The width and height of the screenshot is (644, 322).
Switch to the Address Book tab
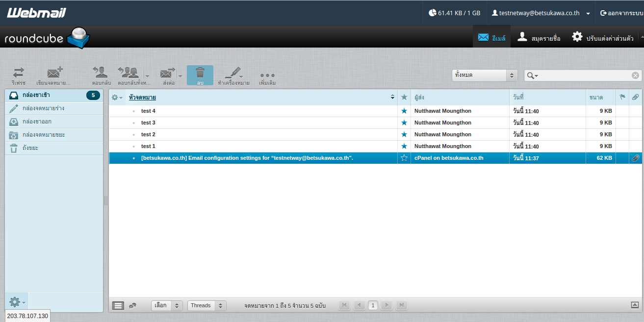539,38
